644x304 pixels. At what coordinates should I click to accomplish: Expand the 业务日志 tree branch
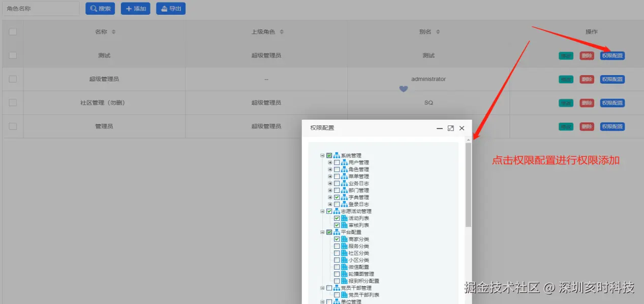coord(330,183)
